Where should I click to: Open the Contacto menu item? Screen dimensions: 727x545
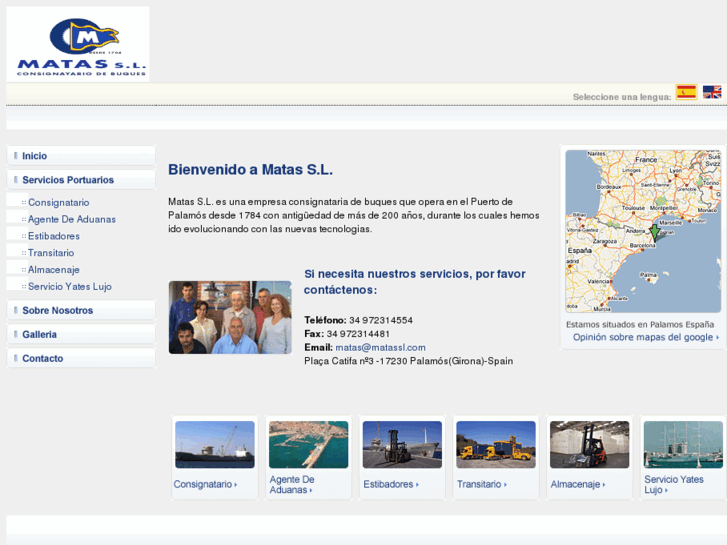[81, 359]
